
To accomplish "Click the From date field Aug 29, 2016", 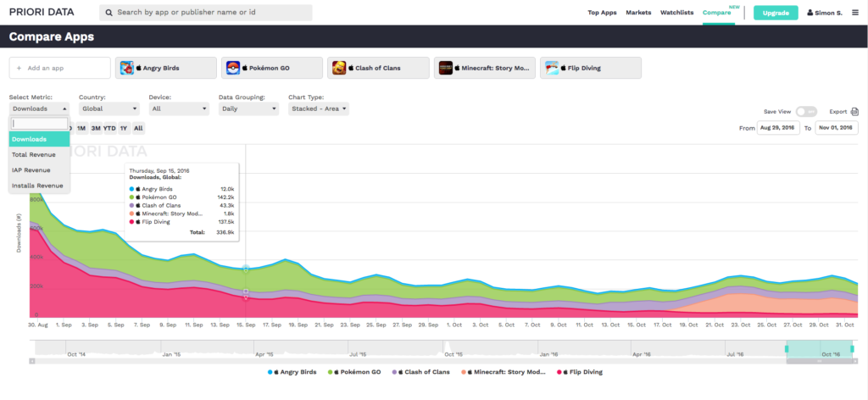I will tap(778, 128).
